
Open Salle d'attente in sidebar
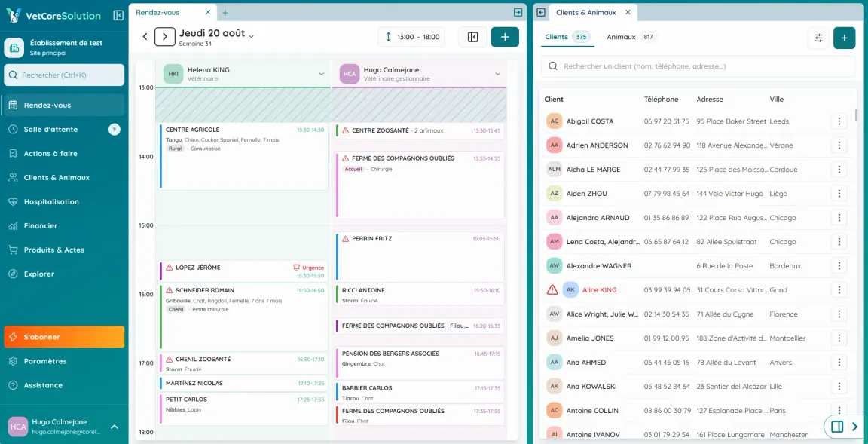point(64,130)
